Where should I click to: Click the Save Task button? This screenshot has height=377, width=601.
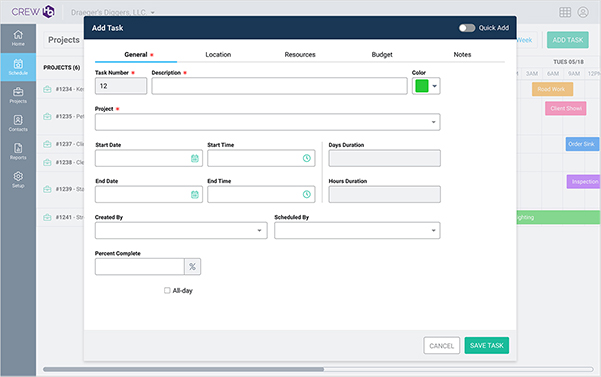pos(487,346)
